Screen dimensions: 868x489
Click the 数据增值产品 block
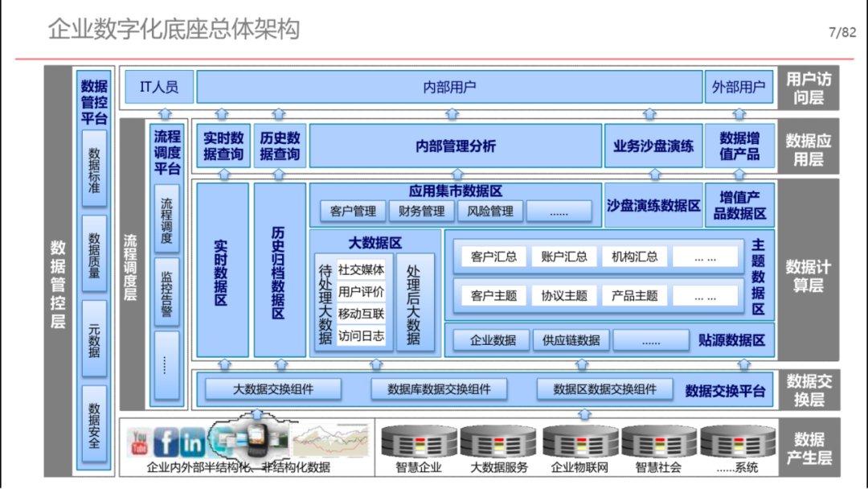point(739,146)
